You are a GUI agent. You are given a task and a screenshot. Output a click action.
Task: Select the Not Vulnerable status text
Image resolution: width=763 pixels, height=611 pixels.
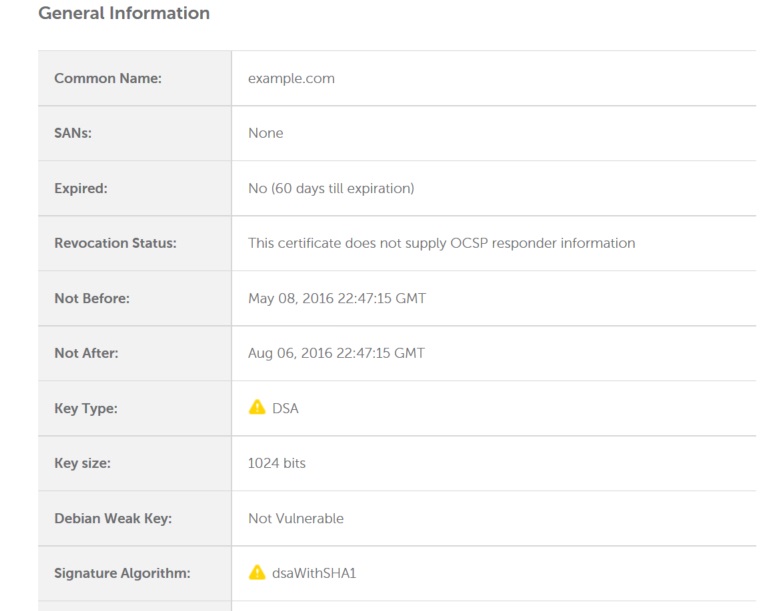296,519
